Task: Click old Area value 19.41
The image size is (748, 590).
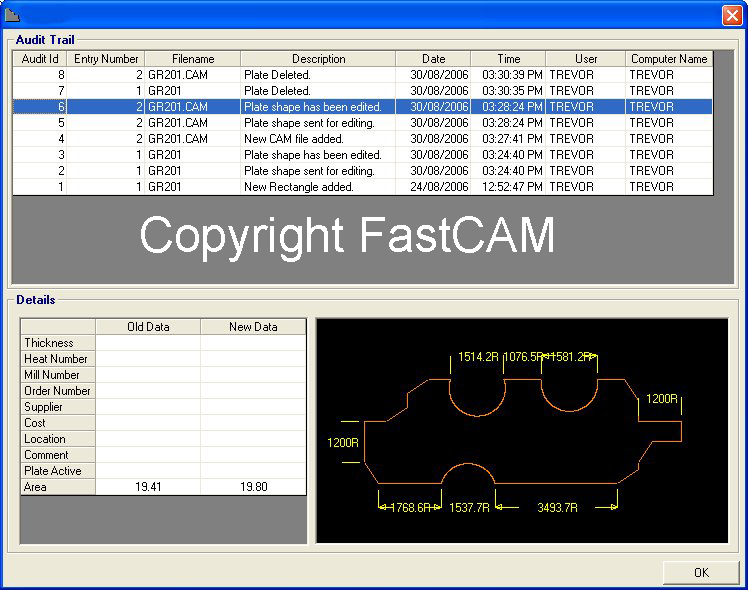Action: pos(148,487)
